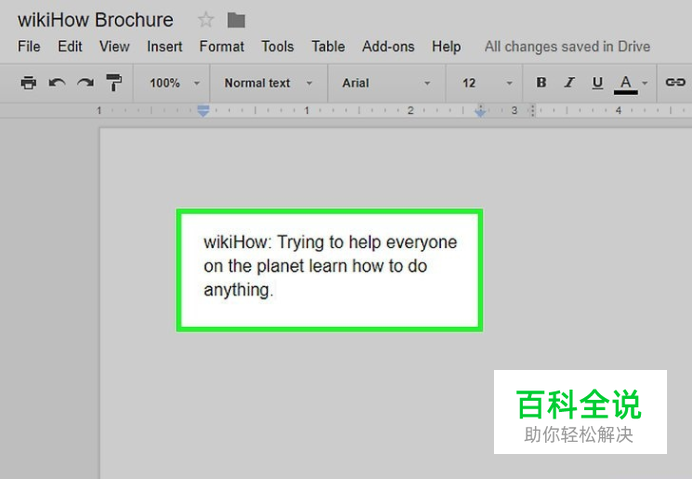Viewport: 692px width, 479px height.
Task: Toggle underline formatting
Action: pos(598,83)
